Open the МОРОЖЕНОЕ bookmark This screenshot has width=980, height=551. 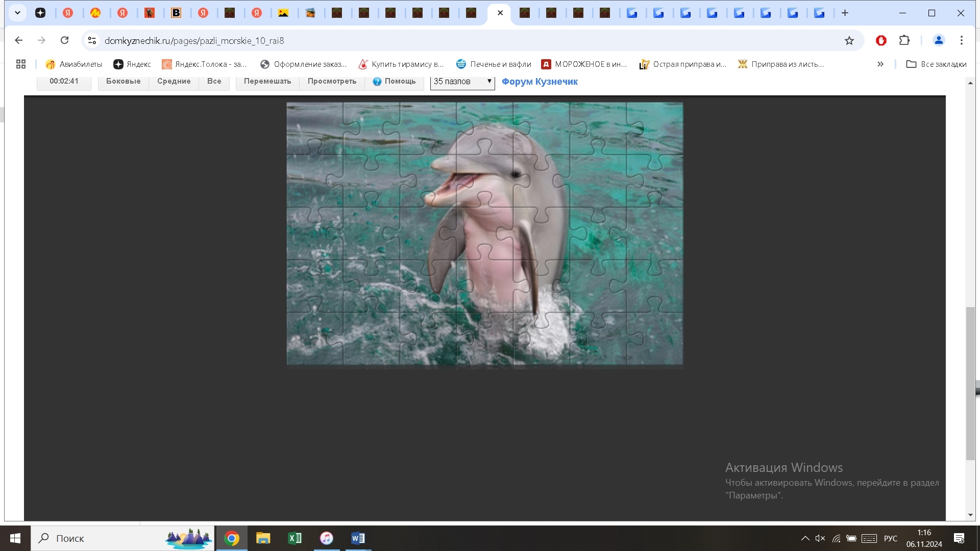pyautogui.click(x=584, y=64)
